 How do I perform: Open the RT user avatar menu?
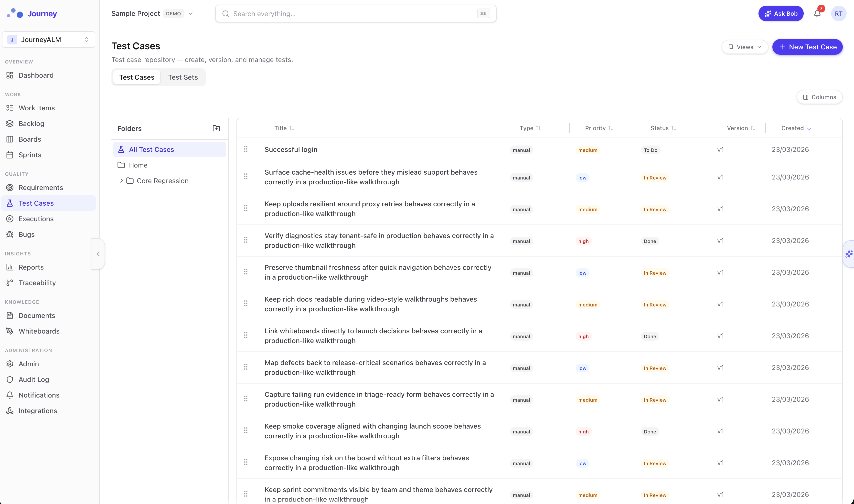[x=838, y=14]
